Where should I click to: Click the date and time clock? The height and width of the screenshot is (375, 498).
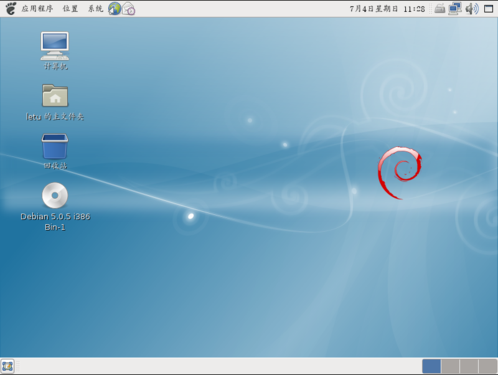point(387,9)
